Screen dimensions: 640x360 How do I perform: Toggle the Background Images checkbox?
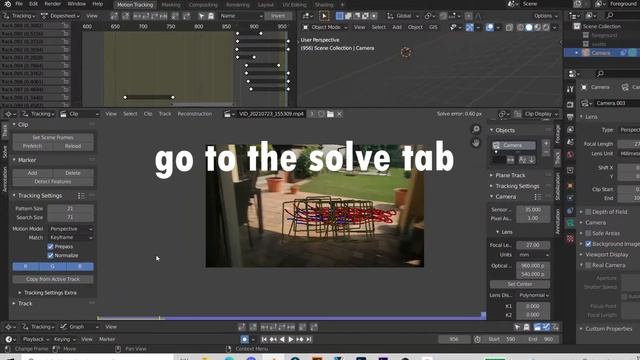(588, 244)
